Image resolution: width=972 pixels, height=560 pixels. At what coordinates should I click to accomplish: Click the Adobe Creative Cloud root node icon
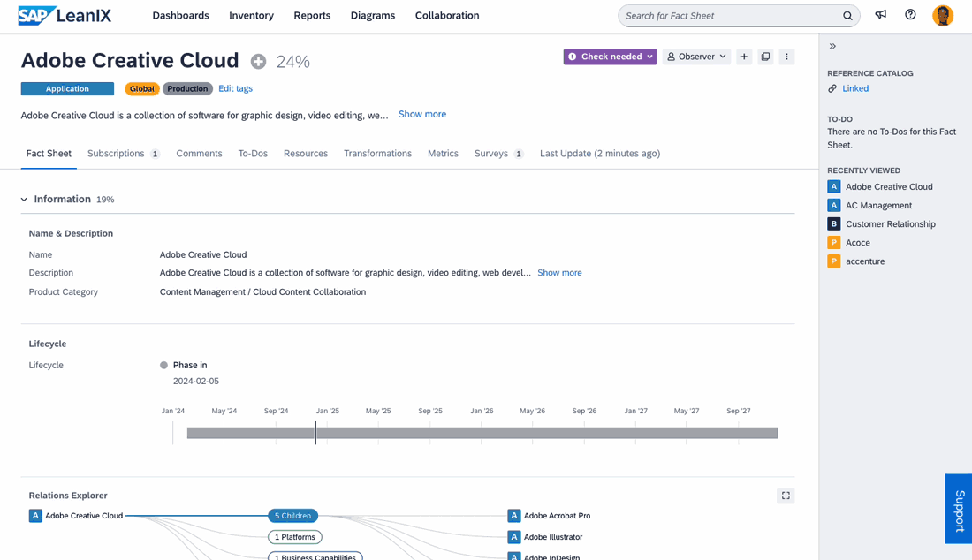(35, 516)
